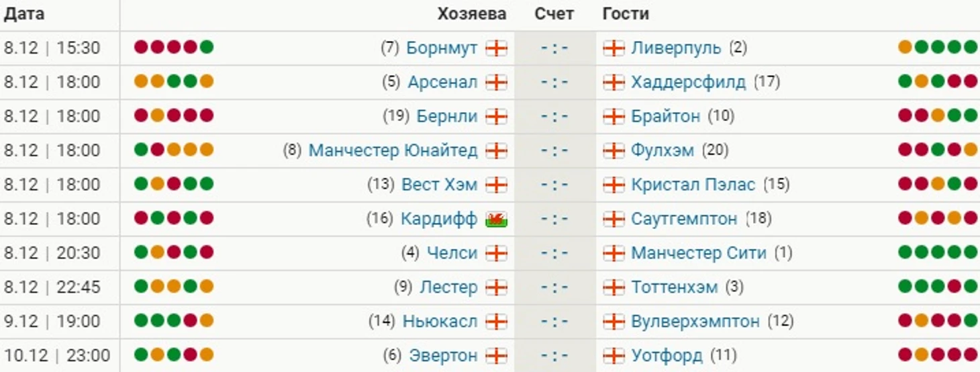Open the Вулверхэмптон team link

(x=695, y=322)
